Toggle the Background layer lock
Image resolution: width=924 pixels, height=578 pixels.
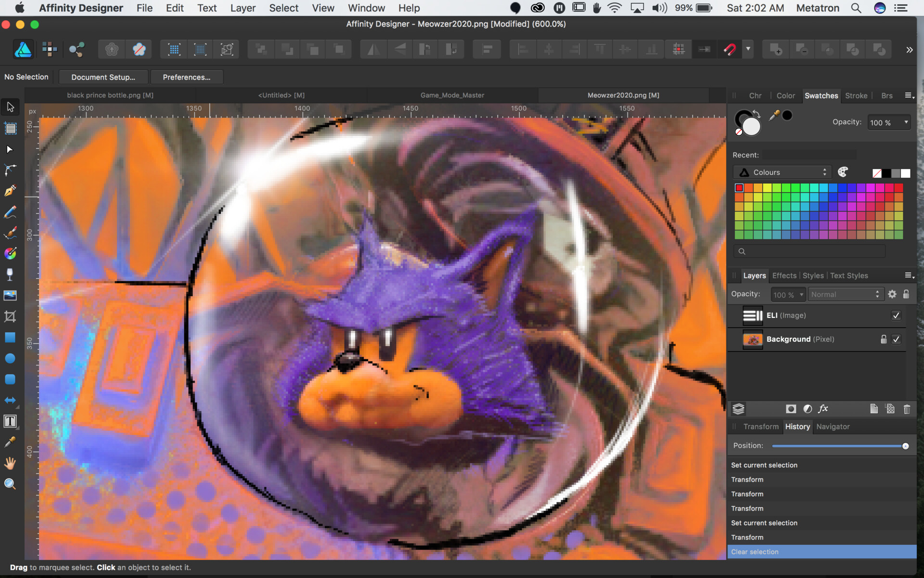[884, 339]
